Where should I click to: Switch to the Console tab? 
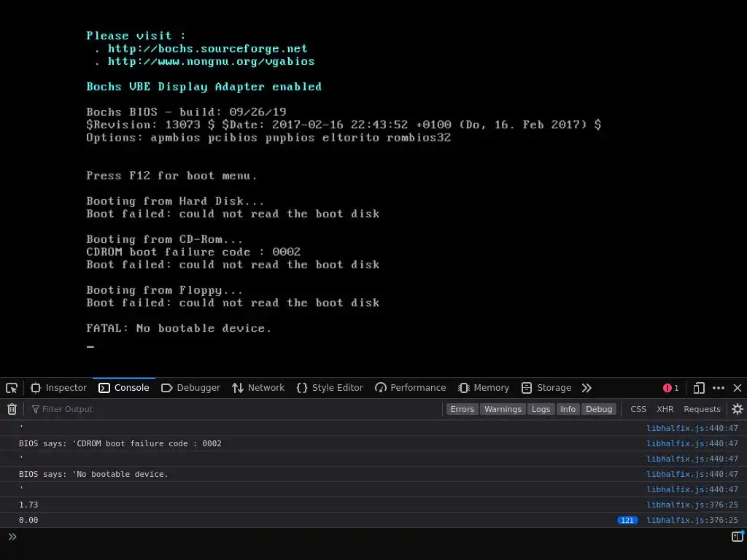click(x=124, y=388)
